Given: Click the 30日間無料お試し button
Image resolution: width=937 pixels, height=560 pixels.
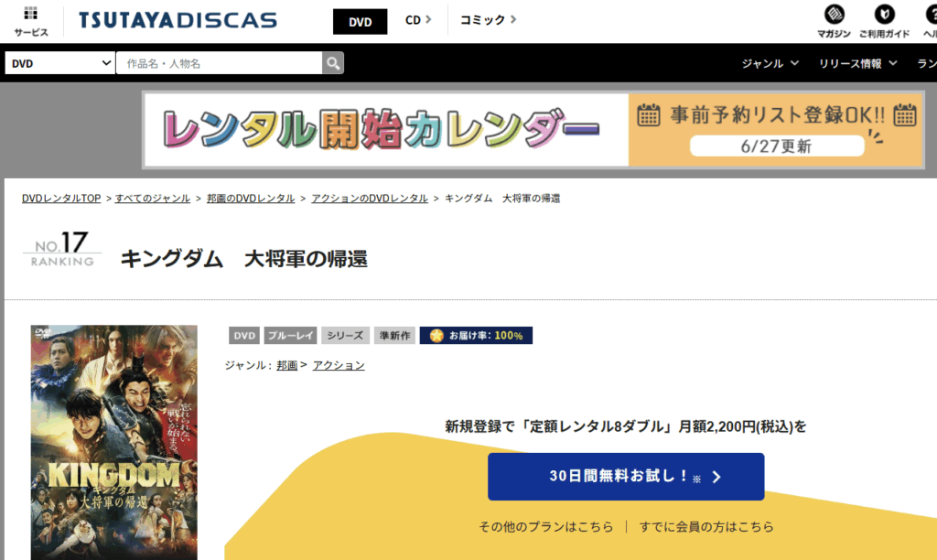Looking at the screenshot, I should click(x=626, y=477).
